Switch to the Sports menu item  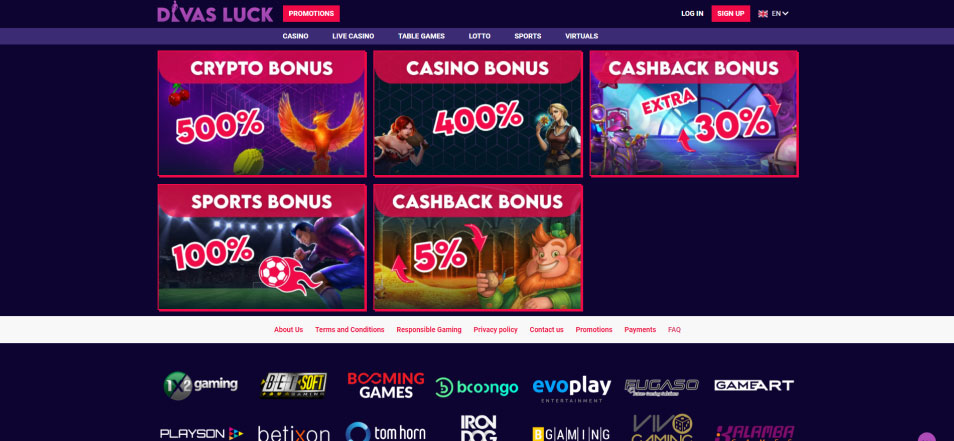(x=527, y=36)
